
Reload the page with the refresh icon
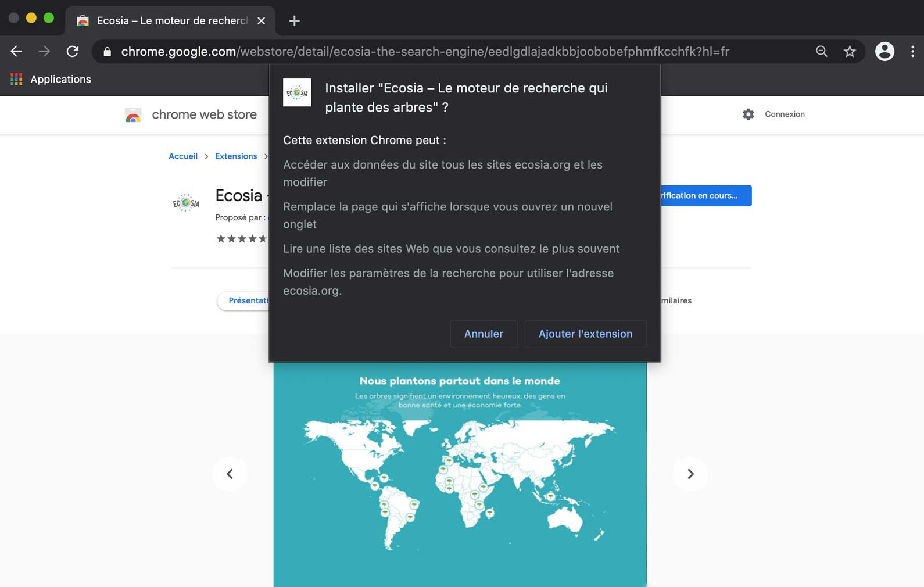(x=73, y=51)
